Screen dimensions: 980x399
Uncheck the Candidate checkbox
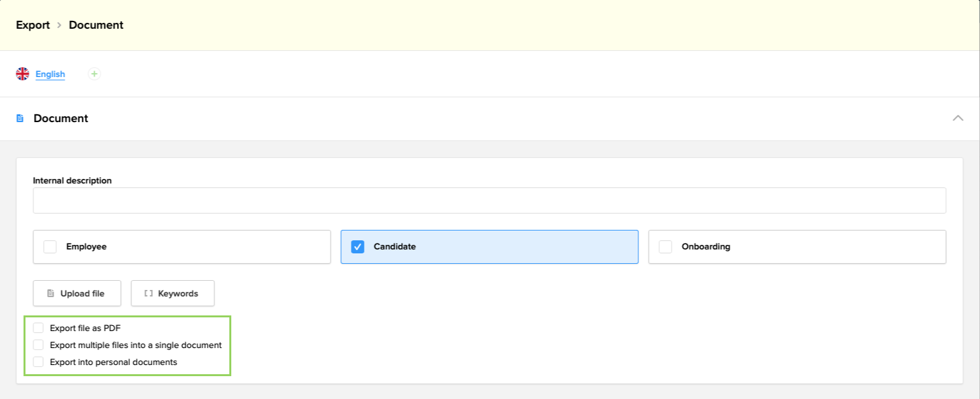(357, 247)
